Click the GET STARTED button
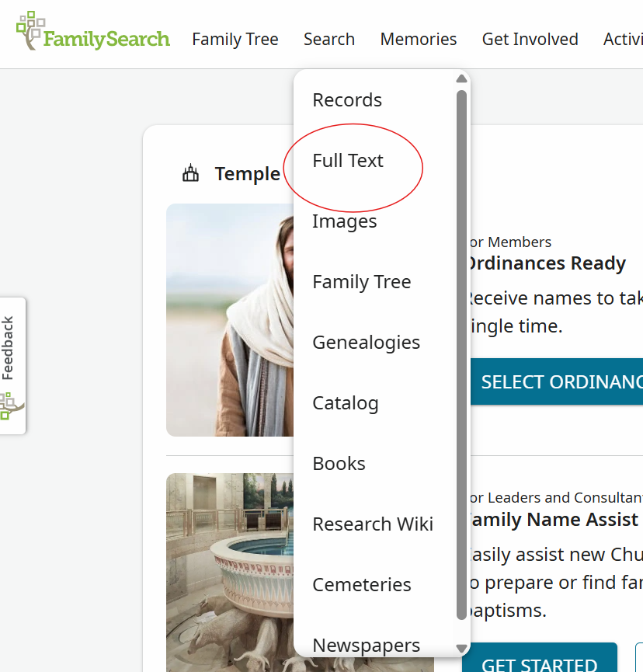 tap(538, 663)
